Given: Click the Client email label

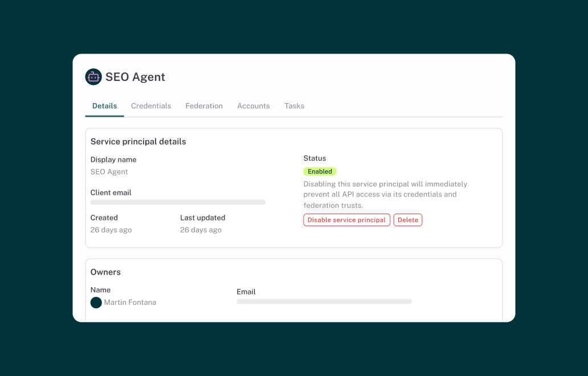Looking at the screenshot, I should click(111, 193).
